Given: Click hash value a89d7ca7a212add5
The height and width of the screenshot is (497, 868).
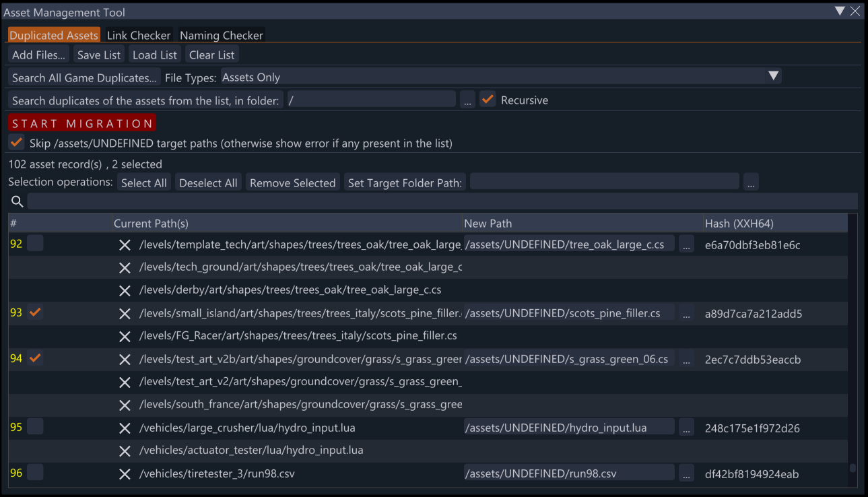Looking at the screenshot, I should [x=754, y=314].
